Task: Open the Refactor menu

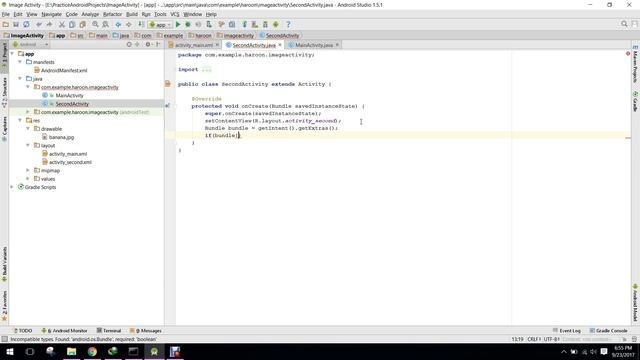Action: coord(112,14)
